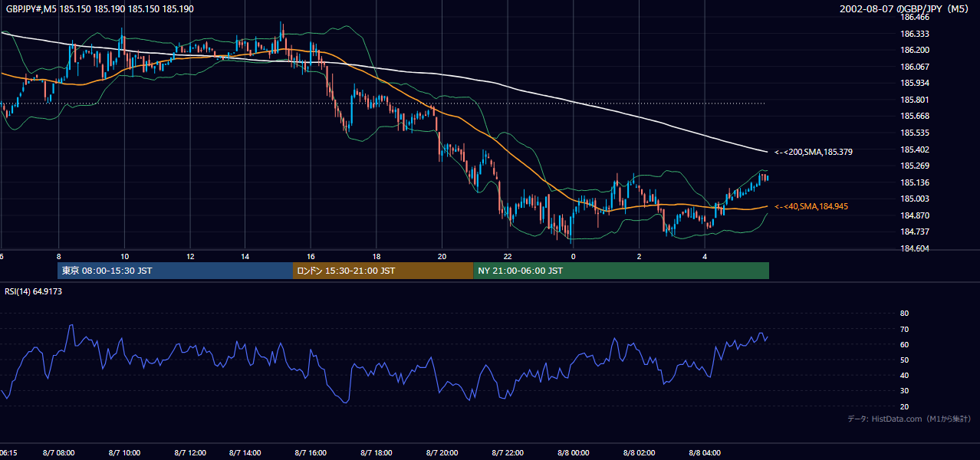Screen dimensions: 980x460
Task: Click the 200 SMA 185.379 label
Action: [814, 153]
